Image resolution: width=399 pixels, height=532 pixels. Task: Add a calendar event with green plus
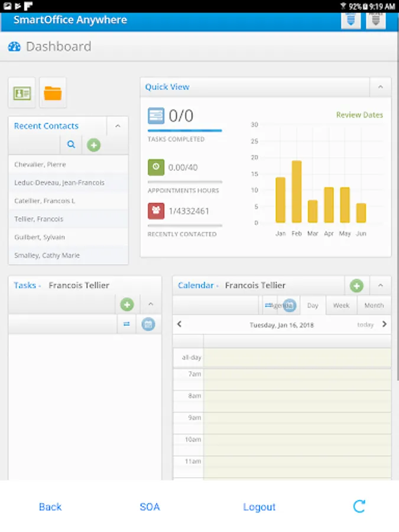click(x=356, y=286)
